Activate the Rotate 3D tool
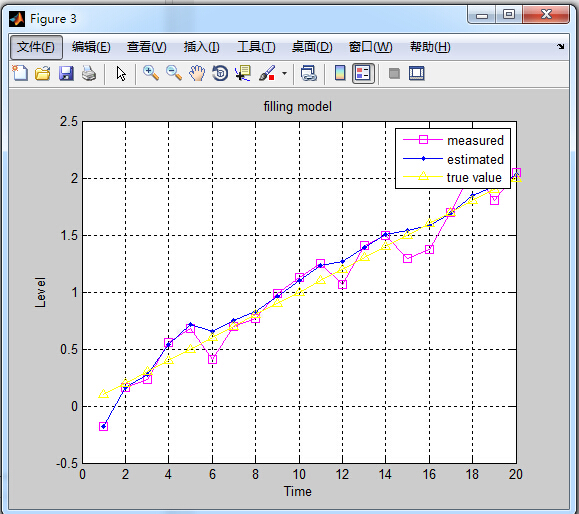The image size is (579, 514). click(x=220, y=73)
